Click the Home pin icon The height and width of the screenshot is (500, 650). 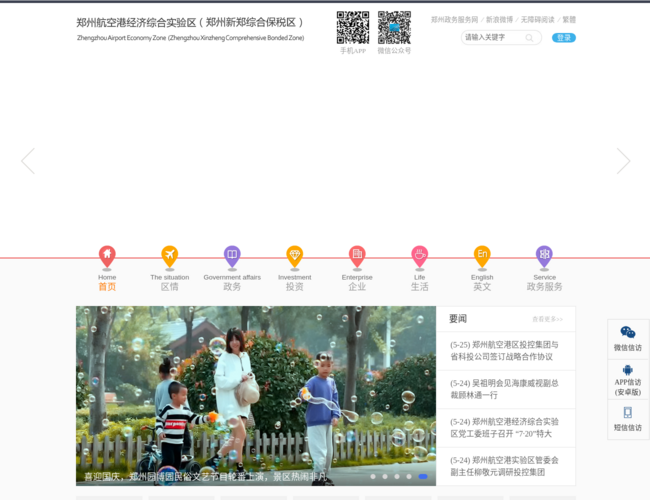click(107, 257)
